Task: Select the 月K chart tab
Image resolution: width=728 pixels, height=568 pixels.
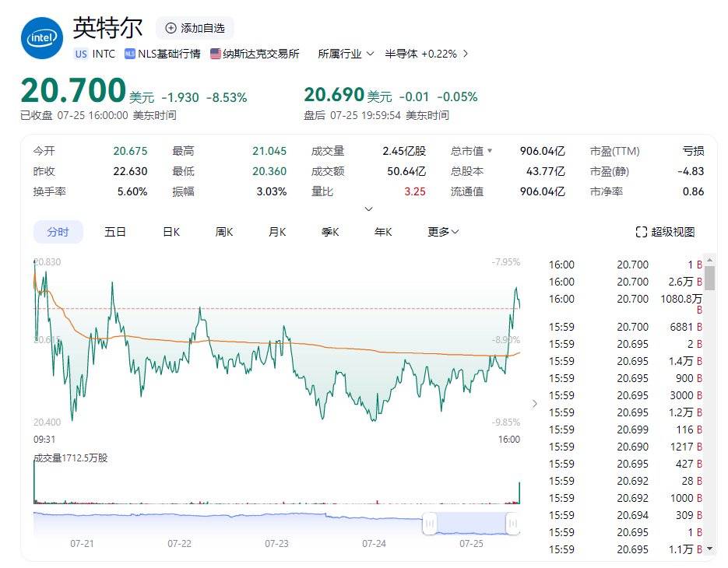Action: pyautogui.click(x=276, y=231)
